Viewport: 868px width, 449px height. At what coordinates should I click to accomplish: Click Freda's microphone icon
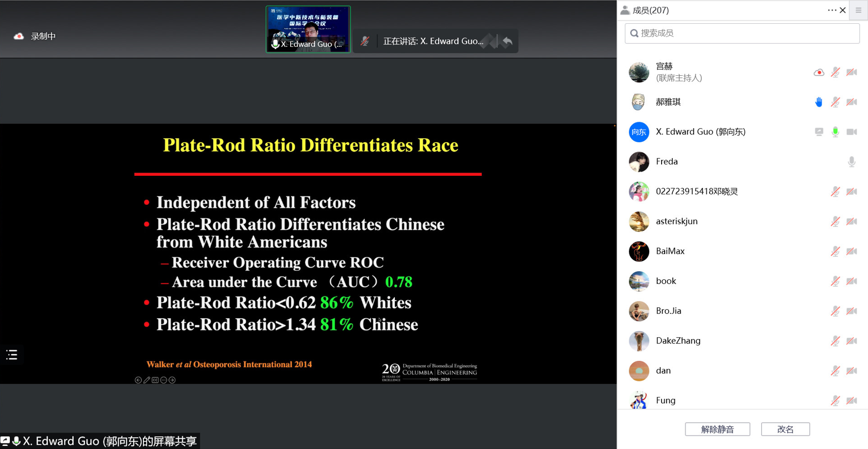pos(851,162)
